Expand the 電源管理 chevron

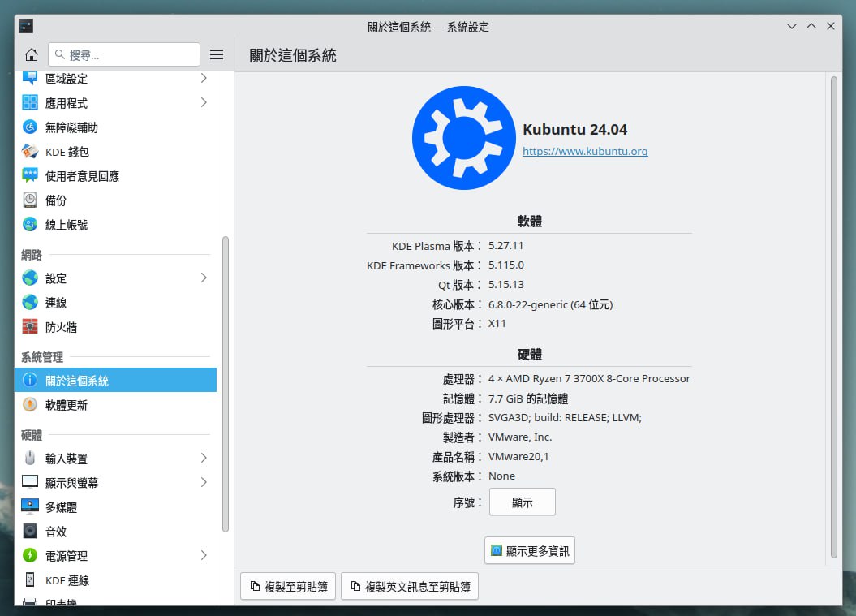pos(203,556)
